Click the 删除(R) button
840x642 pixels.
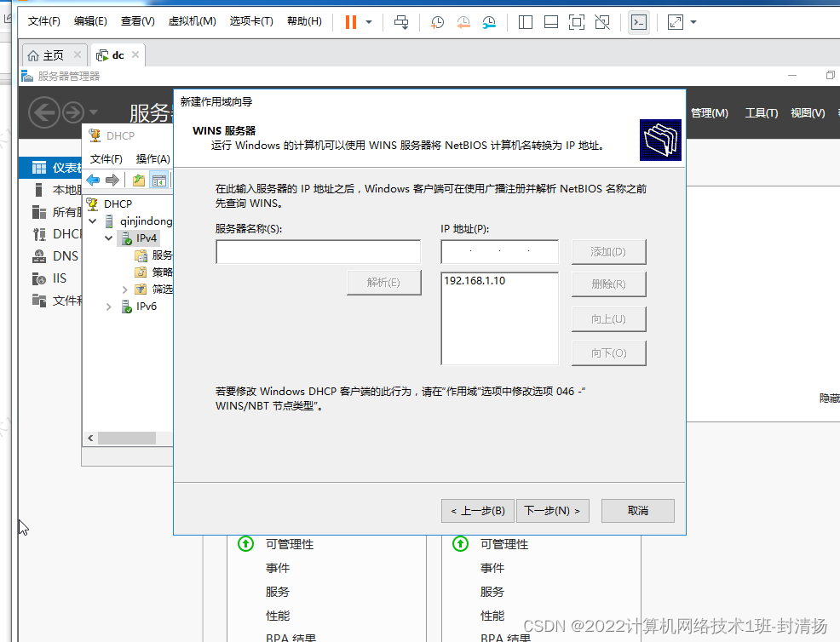click(x=608, y=284)
